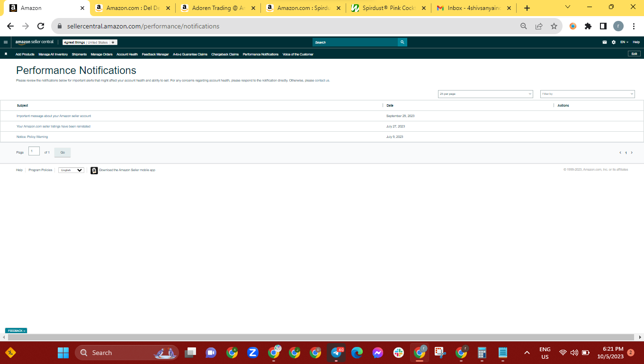Open the Seller Central messages envelope icon
The height and width of the screenshot is (364, 644).
605,42
